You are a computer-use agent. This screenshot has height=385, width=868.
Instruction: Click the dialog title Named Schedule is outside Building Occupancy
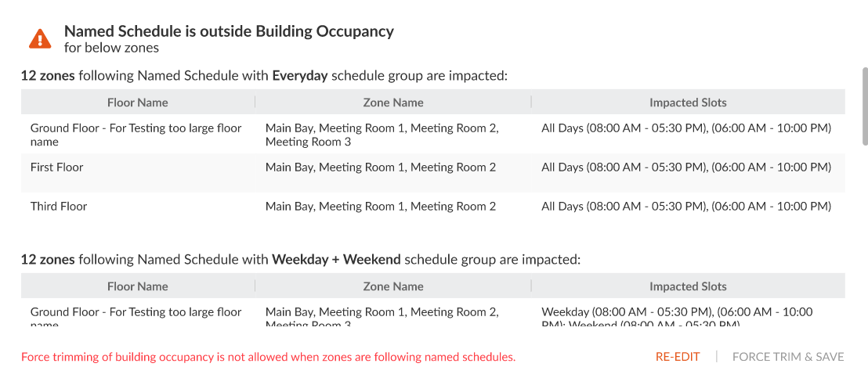point(230,31)
